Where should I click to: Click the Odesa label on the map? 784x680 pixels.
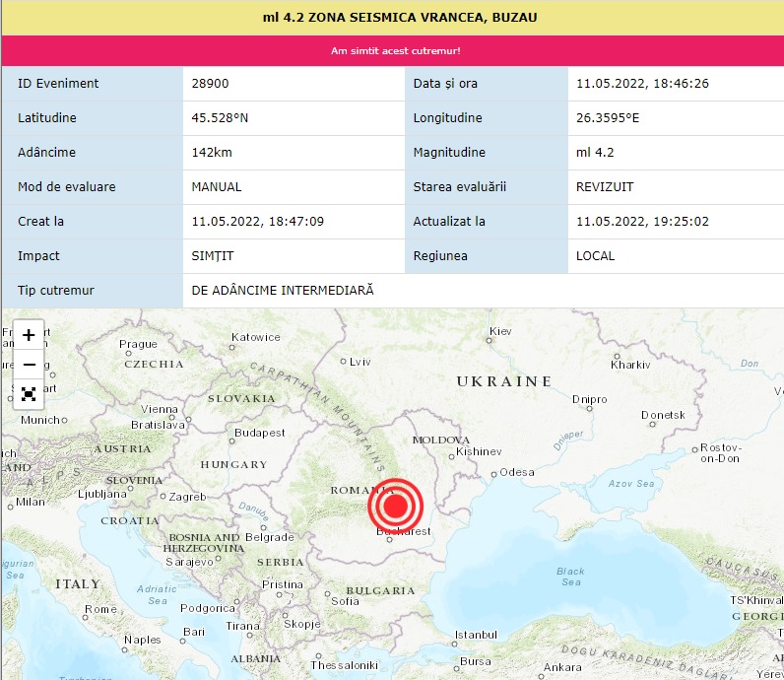pyautogui.click(x=517, y=472)
